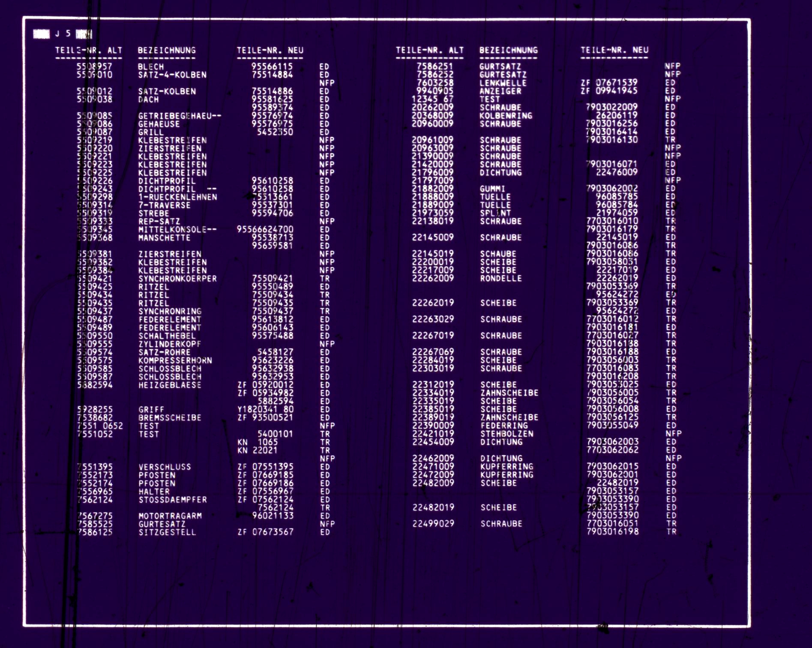812x648 pixels.
Task: Click the STEHBOLZEN entry
Action: (x=507, y=434)
